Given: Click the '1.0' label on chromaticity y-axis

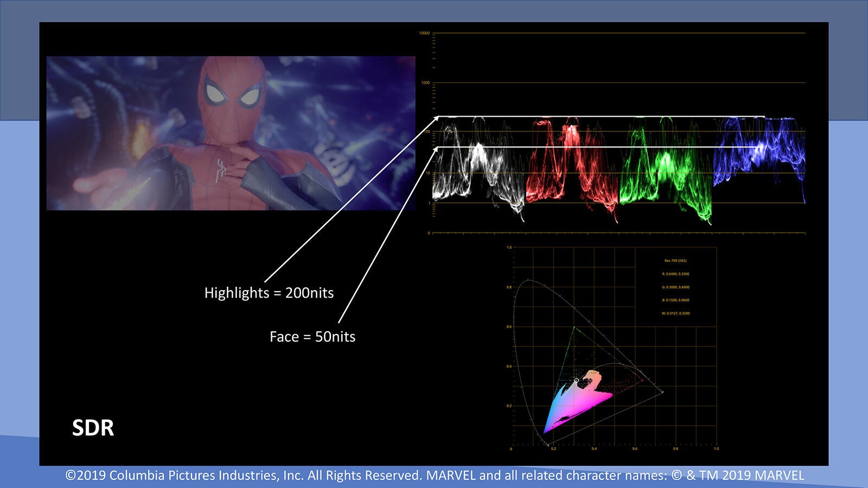Looking at the screenshot, I should tap(509, 247).
